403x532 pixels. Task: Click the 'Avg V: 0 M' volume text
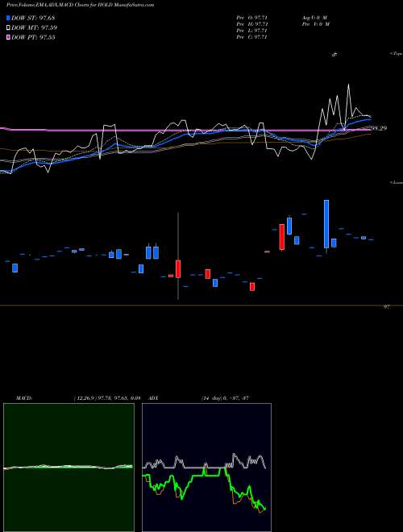[x=315, y=18]
